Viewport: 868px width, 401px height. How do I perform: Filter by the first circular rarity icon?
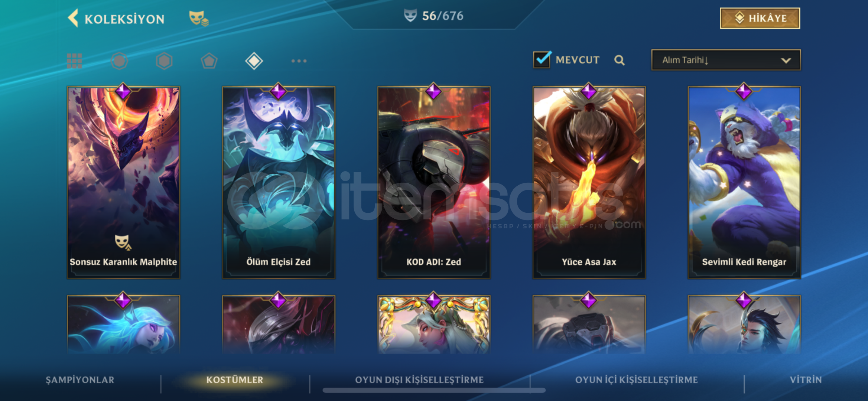point(120,61)
